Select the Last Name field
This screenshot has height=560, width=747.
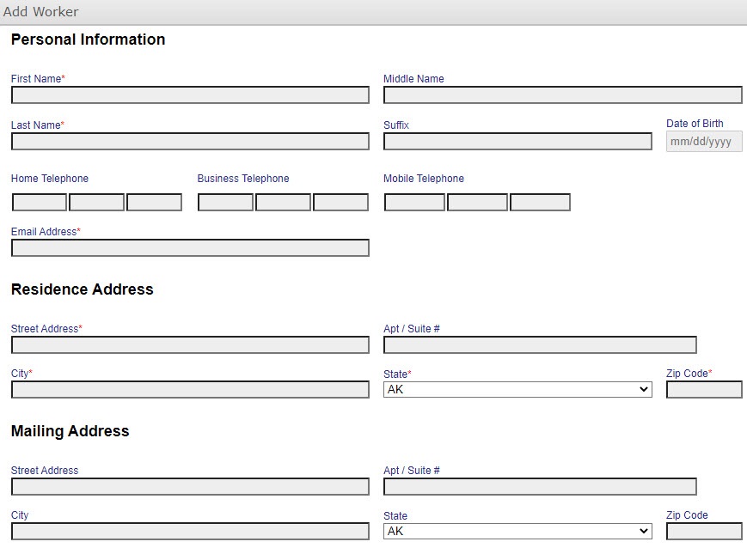tap(190, 142)
